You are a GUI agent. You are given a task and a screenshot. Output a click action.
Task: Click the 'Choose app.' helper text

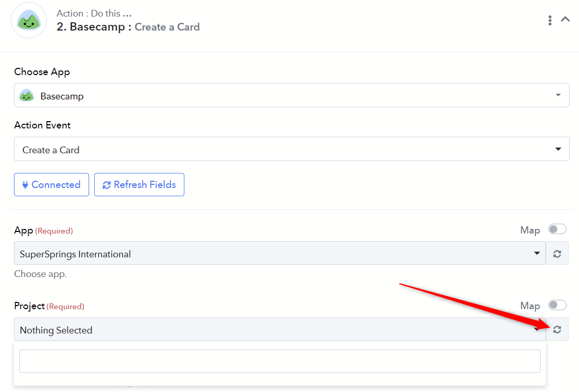(40, 274)
